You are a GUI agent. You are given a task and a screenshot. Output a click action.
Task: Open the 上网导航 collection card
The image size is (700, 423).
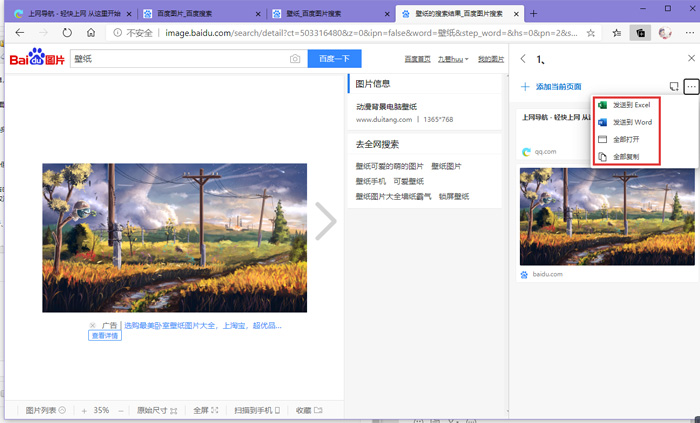click(x=555, y=134)
